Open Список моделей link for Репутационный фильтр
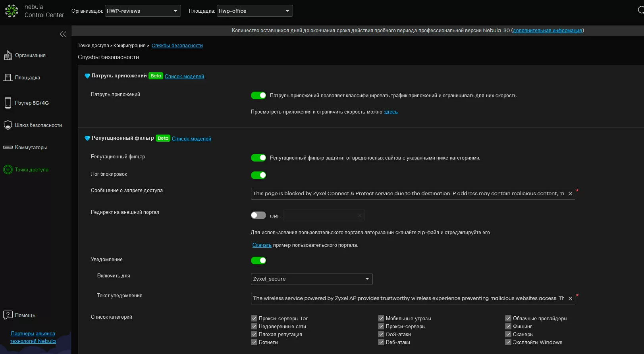Image resolution: width=644 pixels, height=354 pixels. tap(191, 139)
